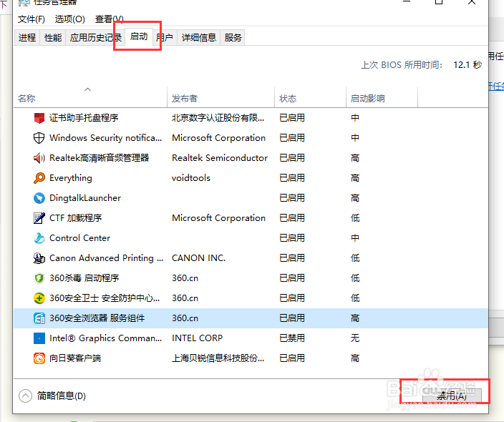Switch to the 用户 tab
The image size is (504, 422).
[165, 38]
